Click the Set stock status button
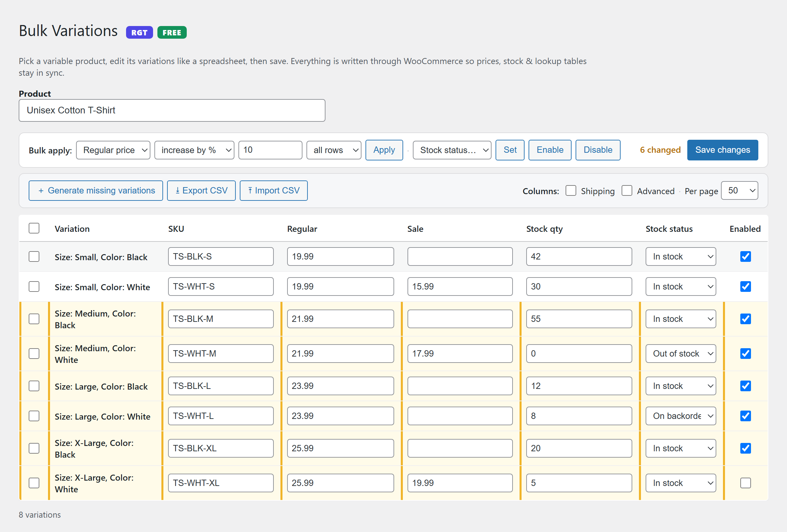This screenshot has height=532, width=787. (x=510, y=150)
